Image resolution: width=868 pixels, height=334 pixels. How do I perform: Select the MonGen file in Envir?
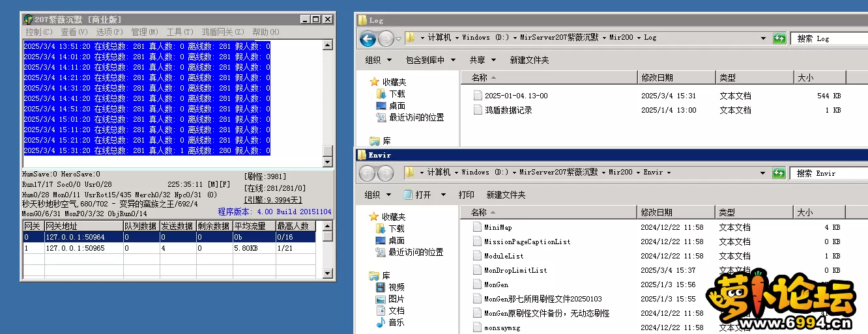point(496,285)
